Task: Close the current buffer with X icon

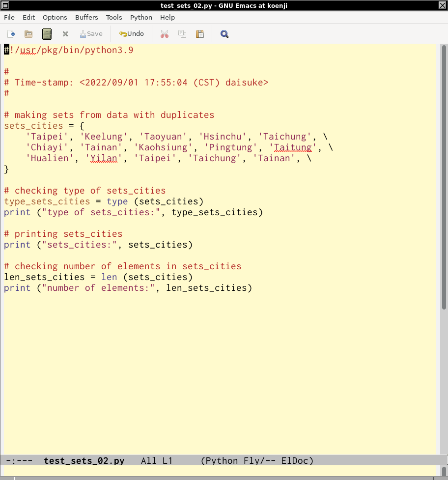Action: pyautogui.click(x=65, y=34)
